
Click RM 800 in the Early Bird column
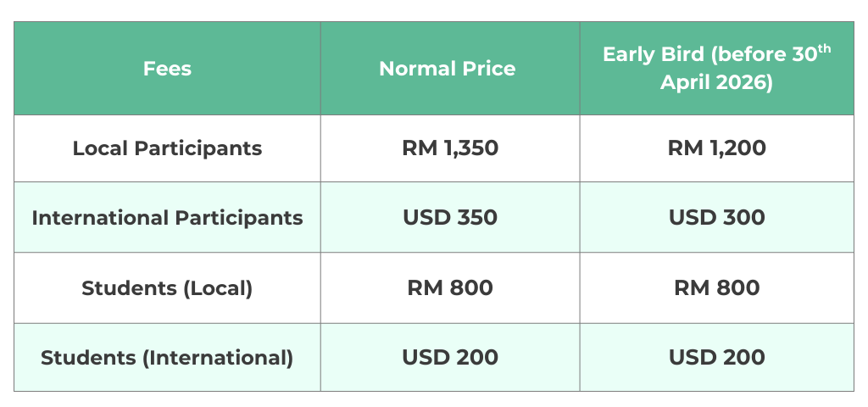(x=716, y=287)
